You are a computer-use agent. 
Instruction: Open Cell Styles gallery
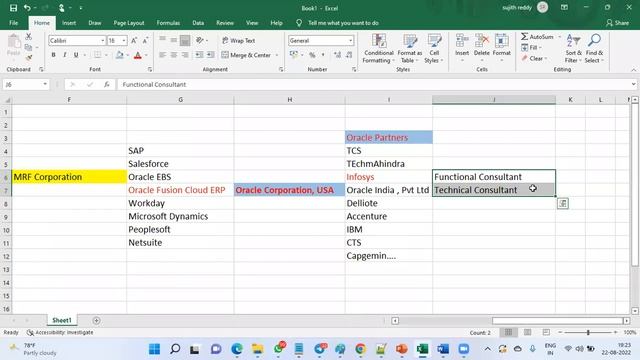(434, 48)
